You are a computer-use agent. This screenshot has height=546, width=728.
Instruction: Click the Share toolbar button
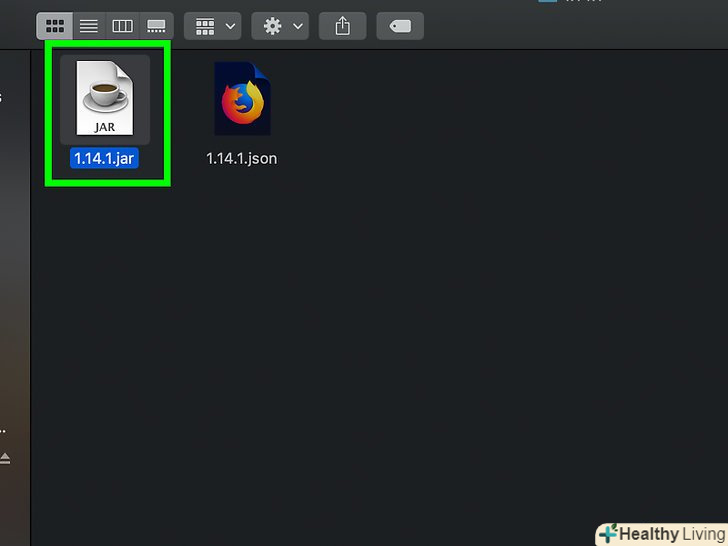tap(343, 26)
